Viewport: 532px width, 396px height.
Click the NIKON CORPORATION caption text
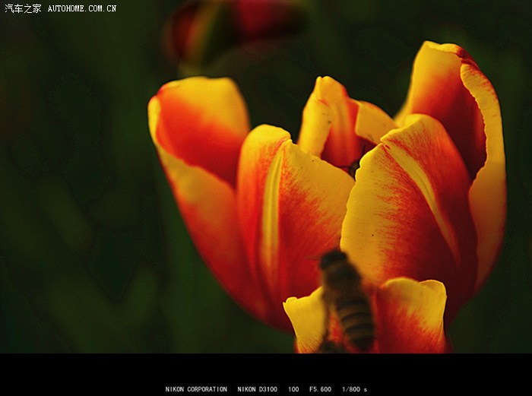[x=196, y=389]
